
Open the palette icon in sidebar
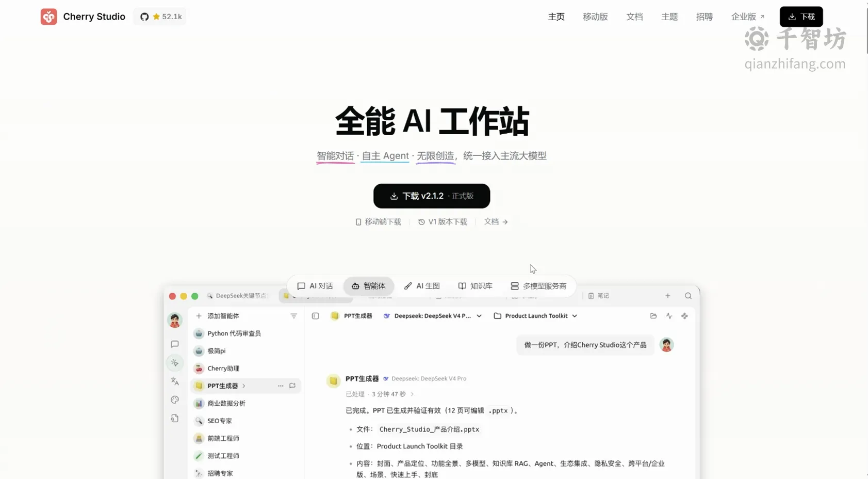pos(175,400)
